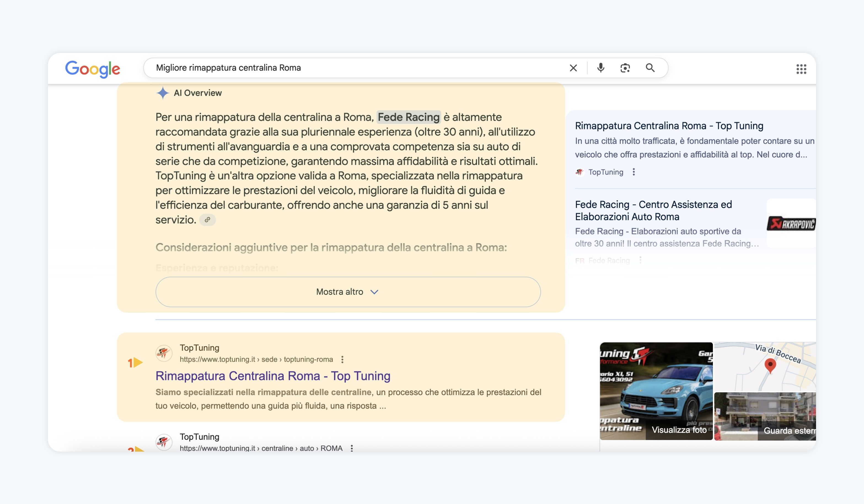Open options menu beside centraline auto ROMA URL
The height and width of the screenshot is (504, 864).
352,448
